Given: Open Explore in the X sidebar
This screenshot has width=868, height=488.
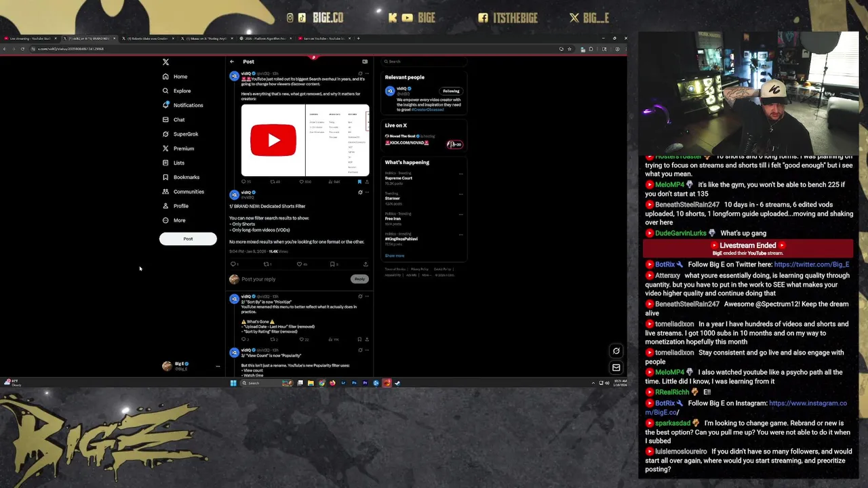Looking at the screenshot, I should 176,91.
